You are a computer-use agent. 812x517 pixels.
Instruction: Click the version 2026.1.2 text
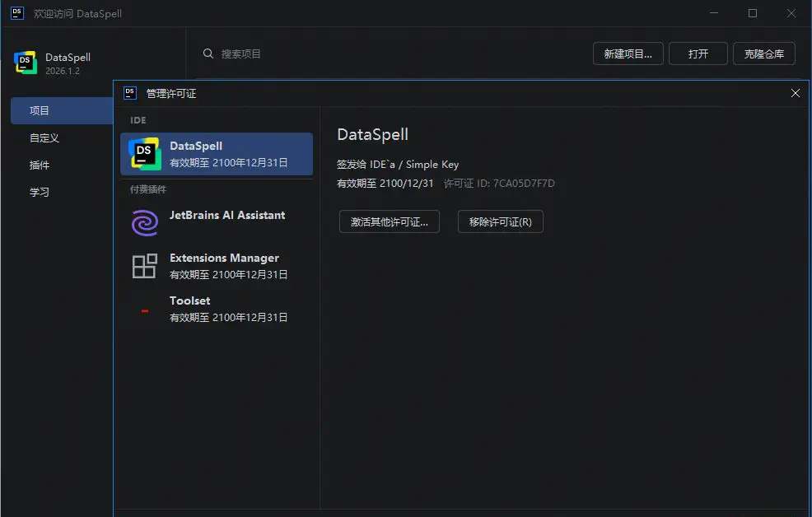pos(63,71)
